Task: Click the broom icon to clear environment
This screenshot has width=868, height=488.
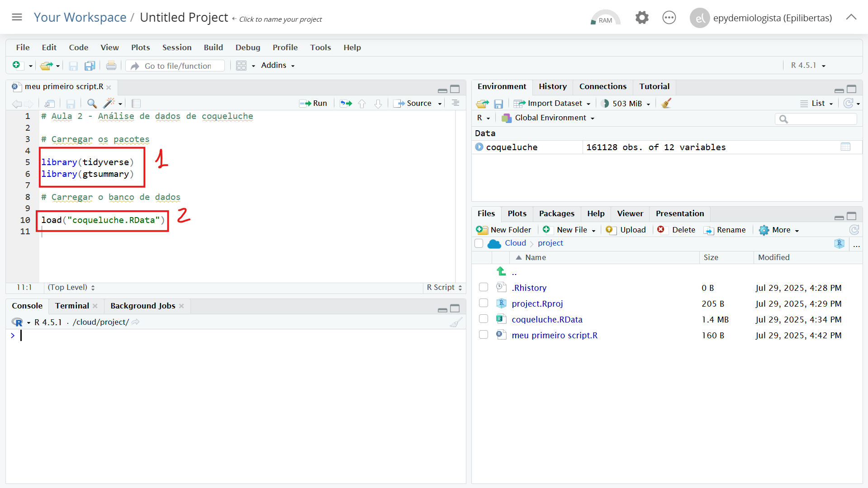Action: click(666, 104)
